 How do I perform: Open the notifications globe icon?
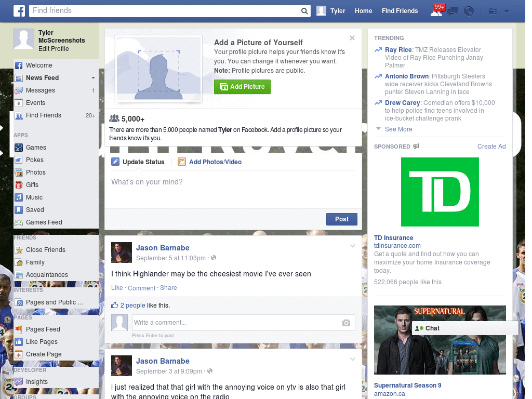tap(469, 11)
